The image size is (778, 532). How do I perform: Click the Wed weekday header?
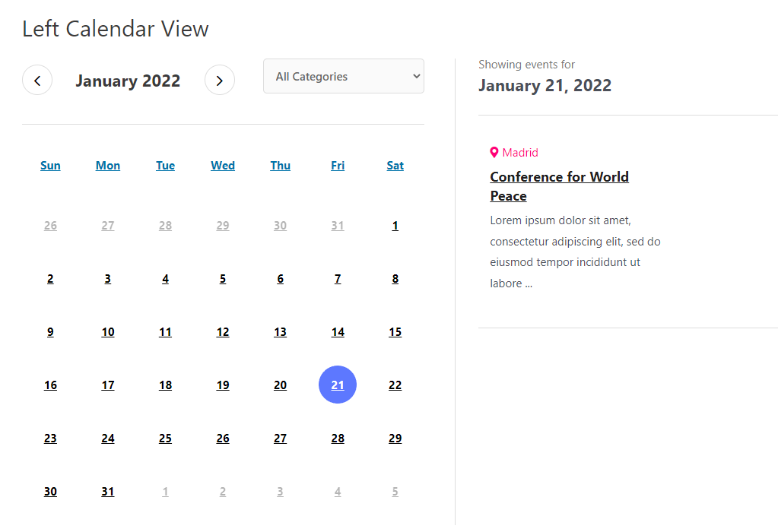coord(223,166)
